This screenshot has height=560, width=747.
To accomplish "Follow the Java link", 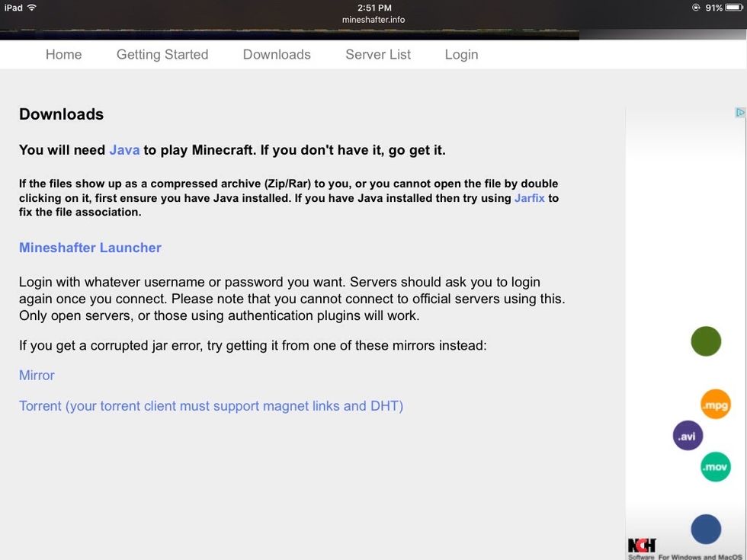I will [124, 150].
